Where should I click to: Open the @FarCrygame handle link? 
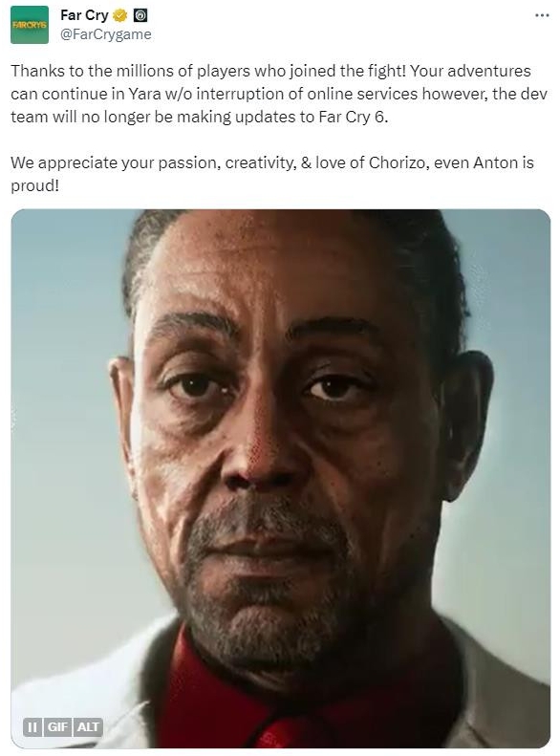pyautogui.click(x=105, y=34)
